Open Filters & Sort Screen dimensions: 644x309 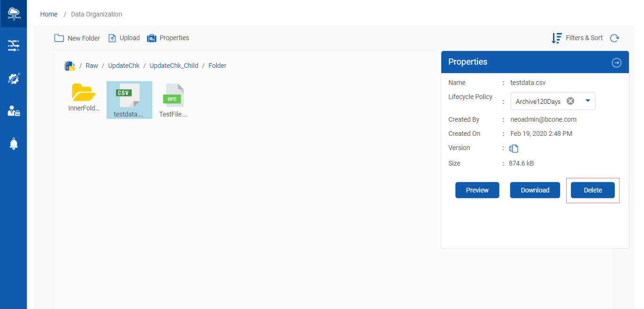click(x=577, y=38)
